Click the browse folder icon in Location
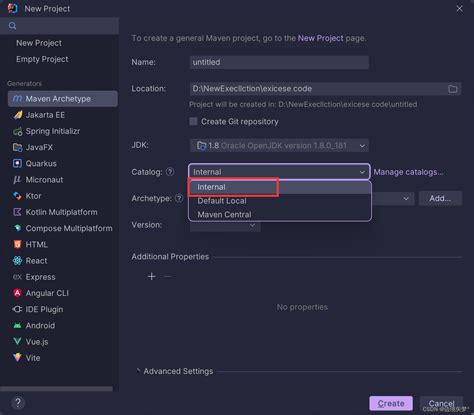Image resolution: width=474 pixels, height=415 pixels. (x=453, y=89)
